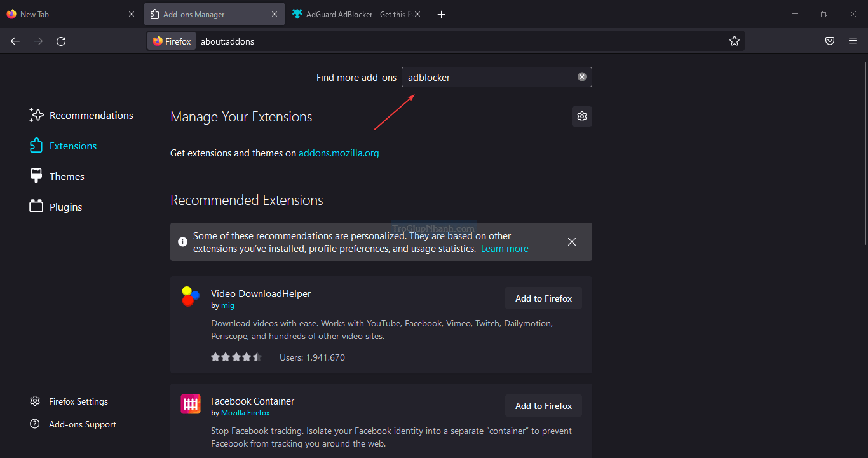The image size is (868, 458).
Task: Click the Facebook Container icon
Action: click(x=191, y=404)
